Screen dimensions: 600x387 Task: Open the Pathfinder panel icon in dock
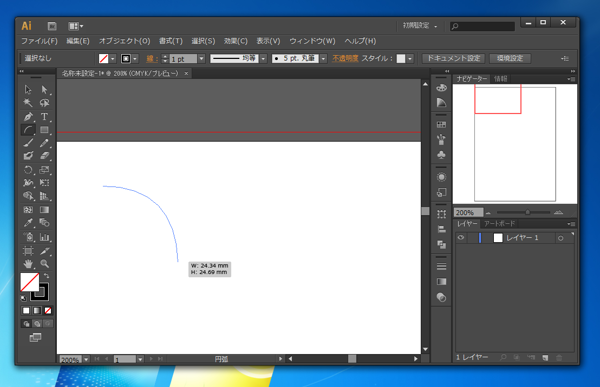click(x=441, y=245)
